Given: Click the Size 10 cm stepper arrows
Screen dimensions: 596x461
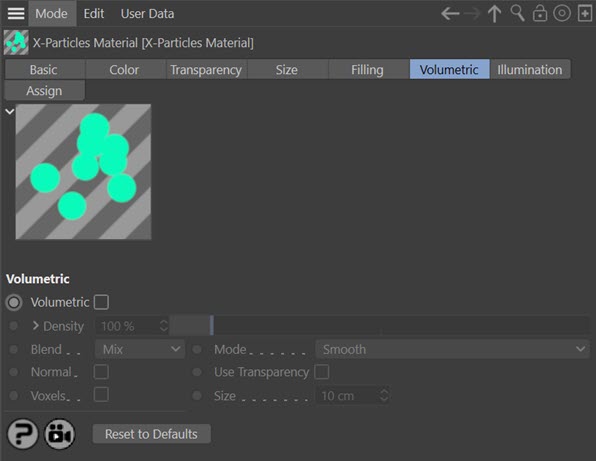Looking at the screenshot, I should click(x=384, y=395).
